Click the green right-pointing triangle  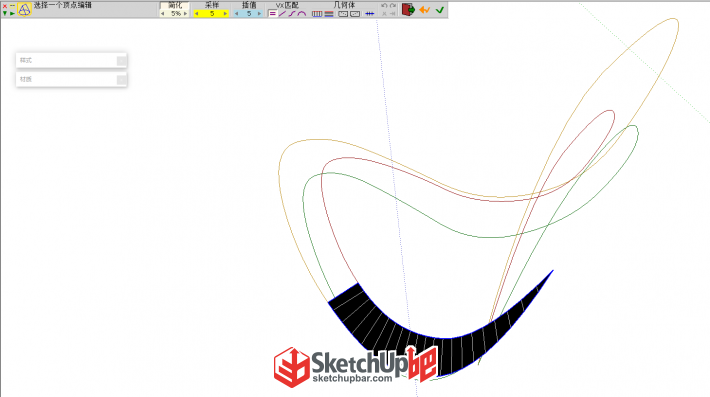[13, 14]
